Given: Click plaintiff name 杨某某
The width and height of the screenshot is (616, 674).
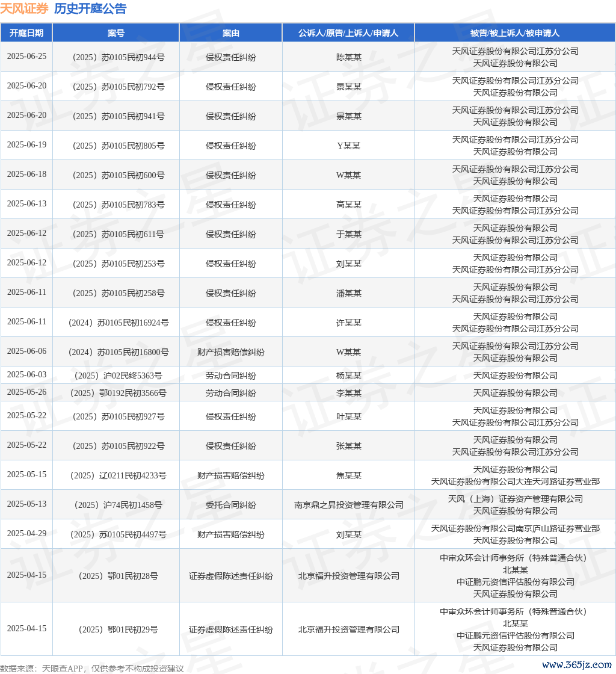Looking at the screenshot, I should pyautogui.click(x=349, y=376).
